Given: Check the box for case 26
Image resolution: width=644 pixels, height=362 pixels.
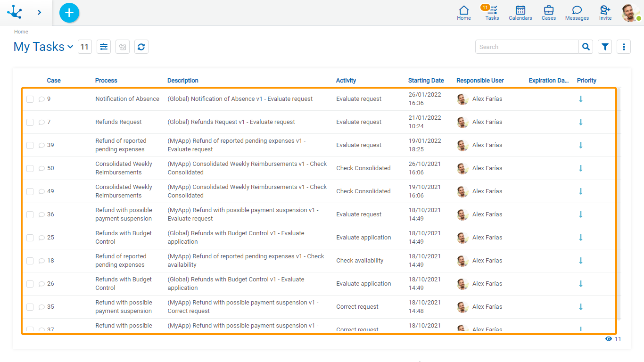Looking at the screenshot, I should [x=30, y=284].
